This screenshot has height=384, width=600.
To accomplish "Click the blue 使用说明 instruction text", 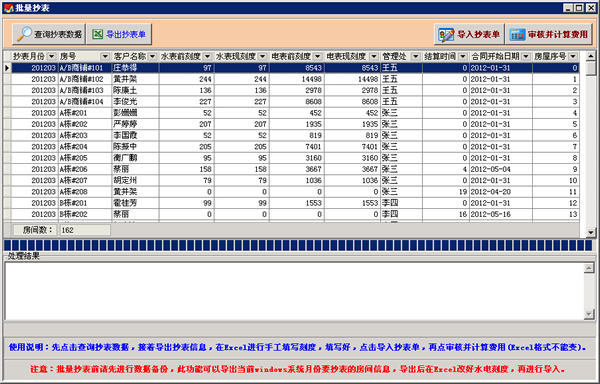I will (x=297, y=347).
